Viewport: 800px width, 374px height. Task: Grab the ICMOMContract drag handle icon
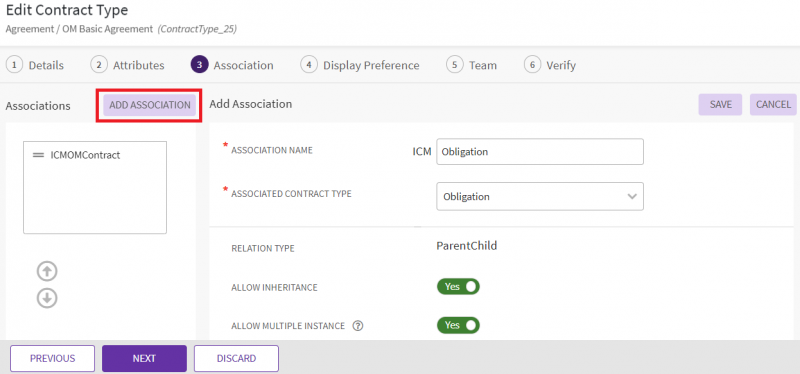point(38,156)
